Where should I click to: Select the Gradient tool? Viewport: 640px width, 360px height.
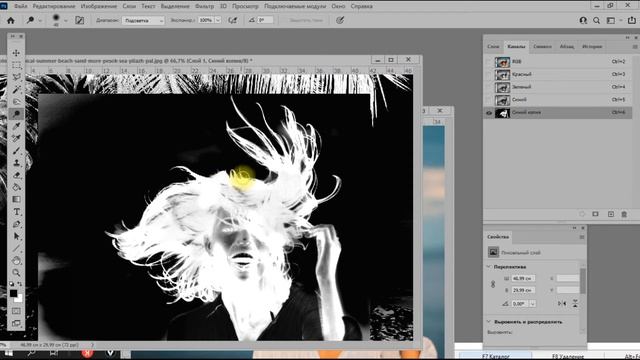(x=16, y=199)
